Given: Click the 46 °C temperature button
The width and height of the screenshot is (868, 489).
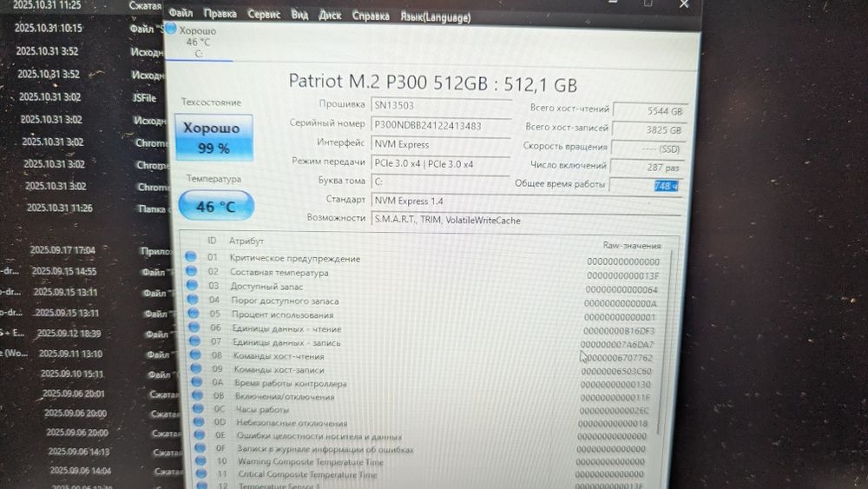Looking at the screenshot, I should [x=216, y=206].
